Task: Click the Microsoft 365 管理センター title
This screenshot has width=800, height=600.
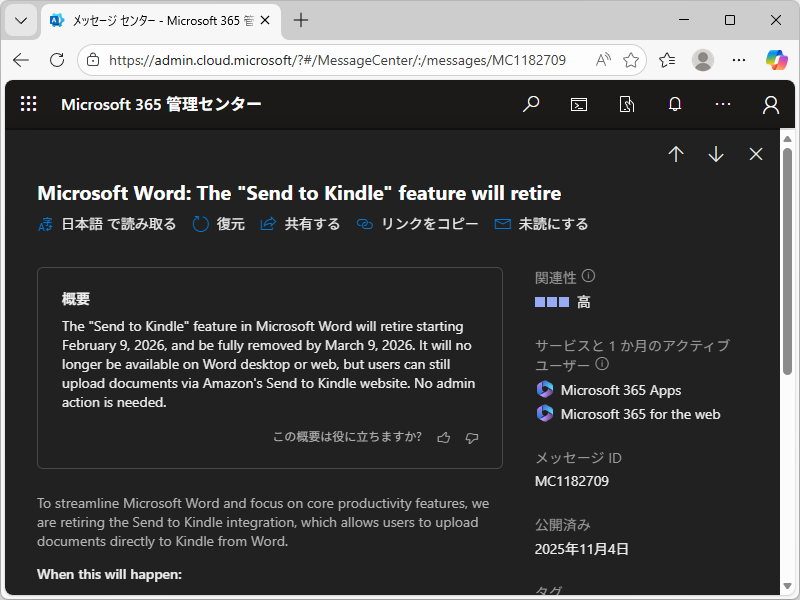Action: coord(161,105)
